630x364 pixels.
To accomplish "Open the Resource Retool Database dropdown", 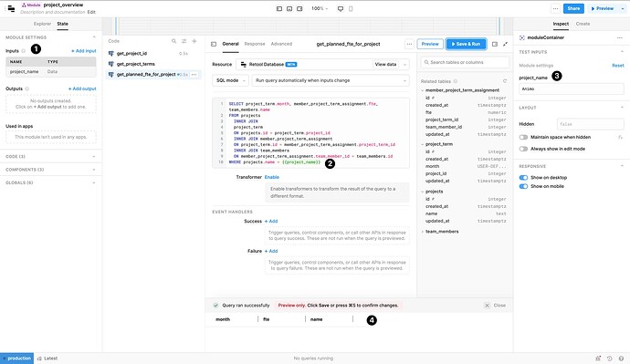I will click(x=322, y=64).
